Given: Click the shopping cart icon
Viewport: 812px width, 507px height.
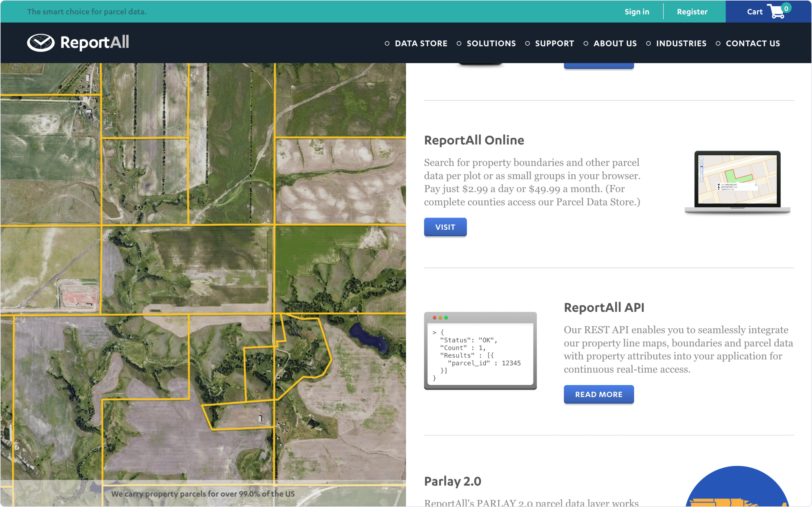Looking at the screenshot, I should tap(775, 12).
